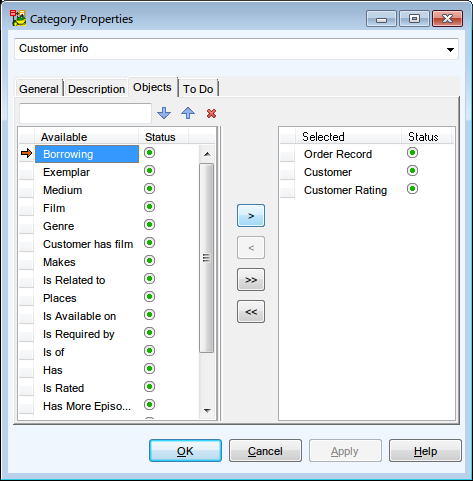Click the status icon for selected Customer
This screenshot has width=473, height=481.
click(412, 171)
